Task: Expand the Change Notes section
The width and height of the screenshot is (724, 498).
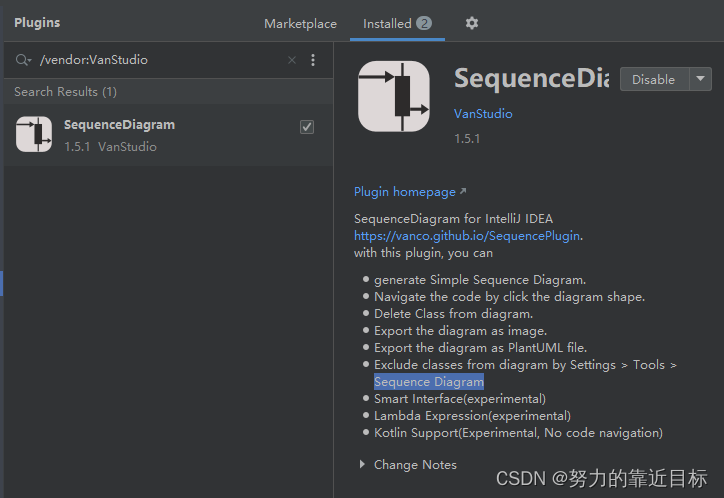Action: tap(362, 464)
